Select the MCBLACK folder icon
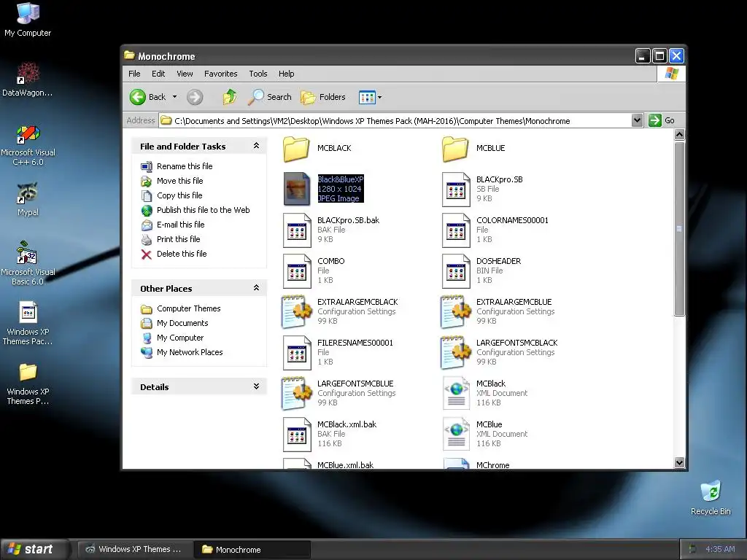This screenshot has height=560, width=747. tap(296, 149)
